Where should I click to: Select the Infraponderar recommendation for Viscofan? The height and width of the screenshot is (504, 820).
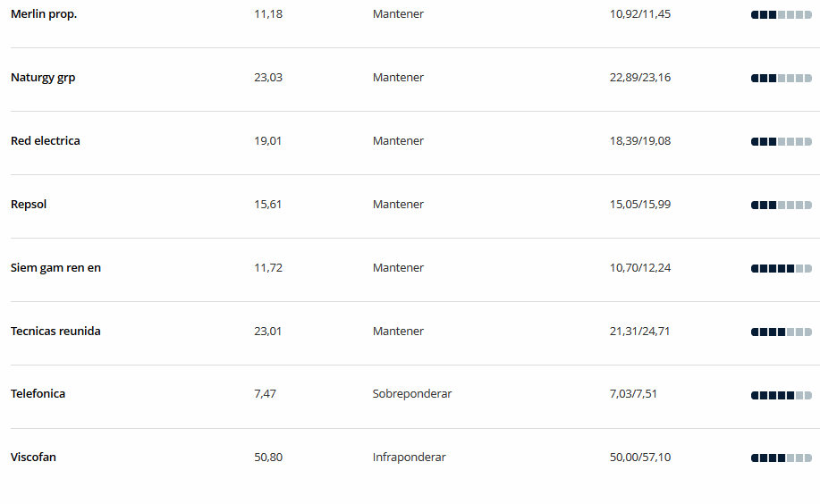coord(409,457)
